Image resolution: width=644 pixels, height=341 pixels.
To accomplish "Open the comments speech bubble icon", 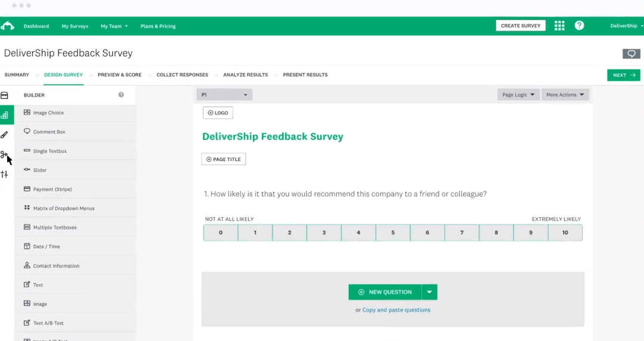I will click(x=631, y=54).
